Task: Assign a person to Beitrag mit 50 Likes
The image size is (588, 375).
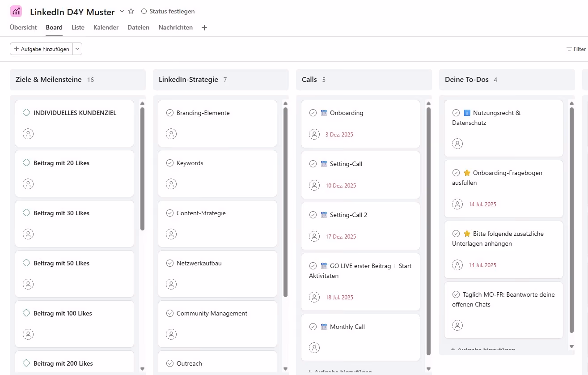Action: point(28,284)
